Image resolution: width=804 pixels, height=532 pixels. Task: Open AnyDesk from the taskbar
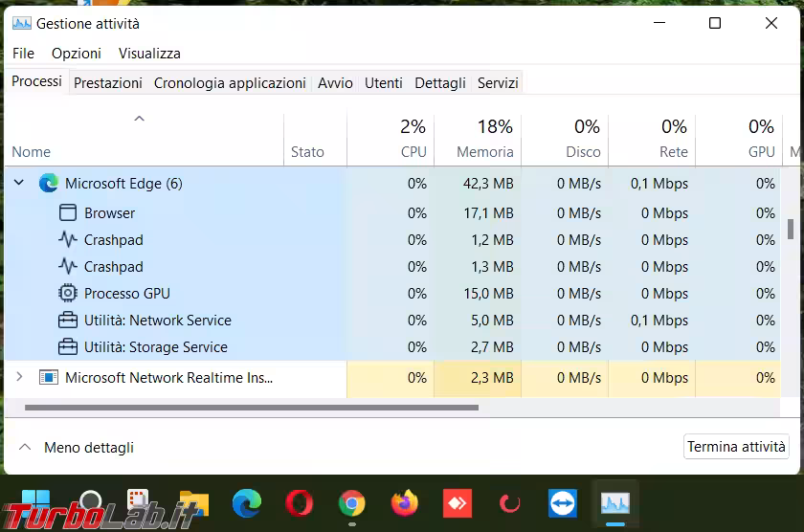pos(457,502)
